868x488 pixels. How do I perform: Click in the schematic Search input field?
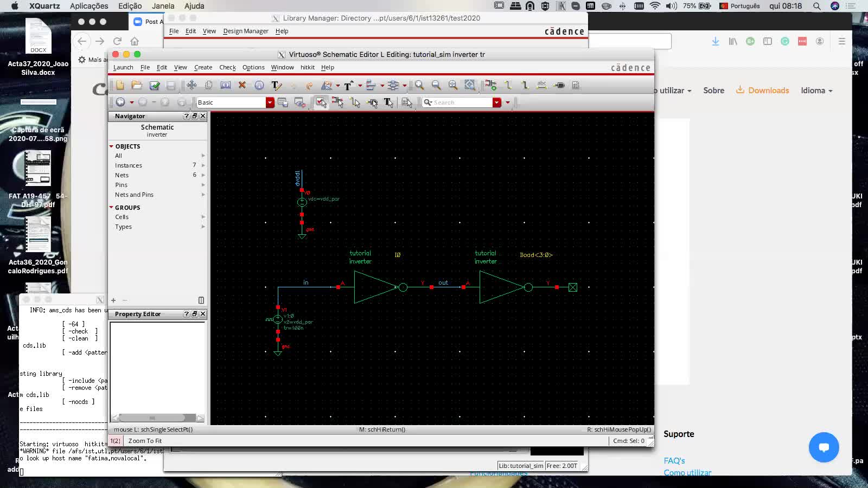(x=462, y=102)
